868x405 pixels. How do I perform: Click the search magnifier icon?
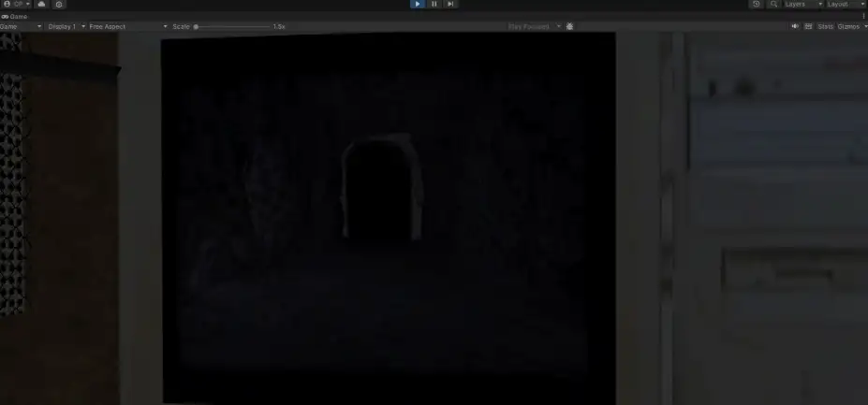tap(773, 4)
